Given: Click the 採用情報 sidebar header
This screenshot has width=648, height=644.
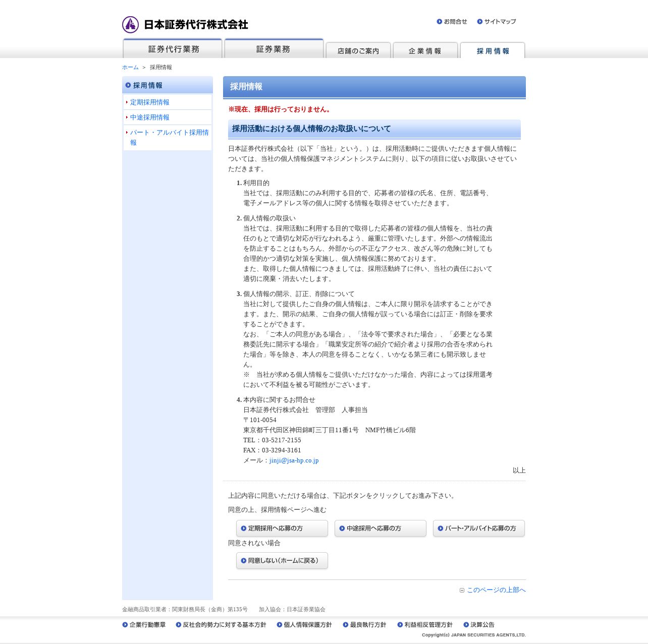Looking at the screenshot, I should coord(168,85).
